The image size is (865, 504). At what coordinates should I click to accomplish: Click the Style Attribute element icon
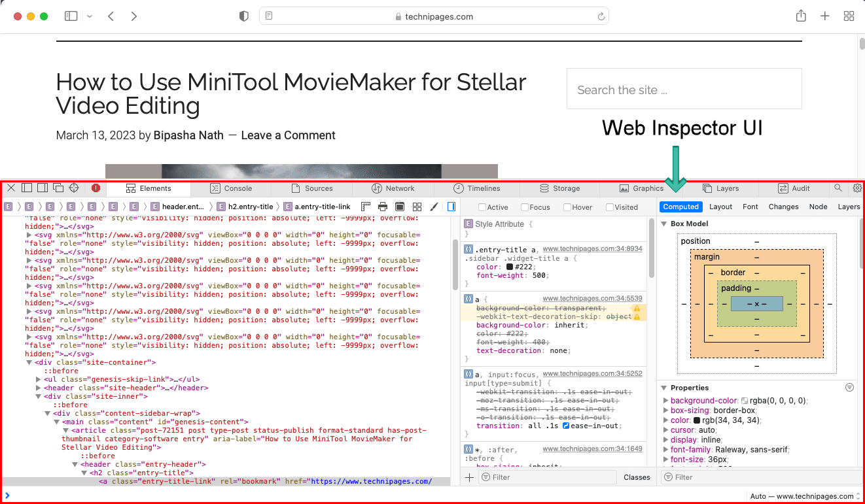click(x=468, y=224)
